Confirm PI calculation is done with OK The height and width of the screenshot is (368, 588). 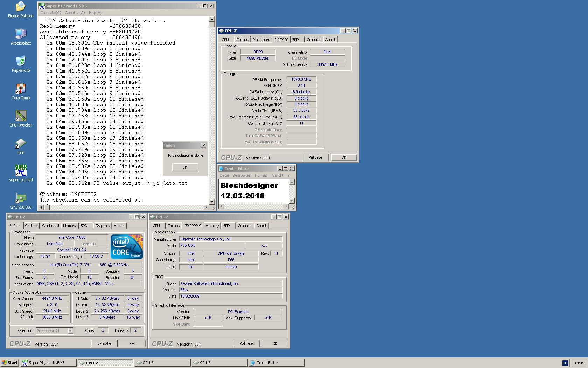[x=185, y=167]
